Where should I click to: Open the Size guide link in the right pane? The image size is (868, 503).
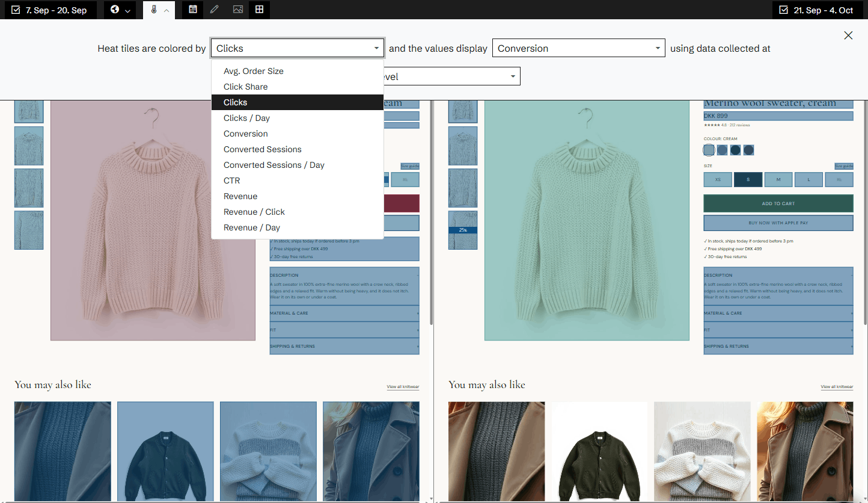tap(844, 166)
